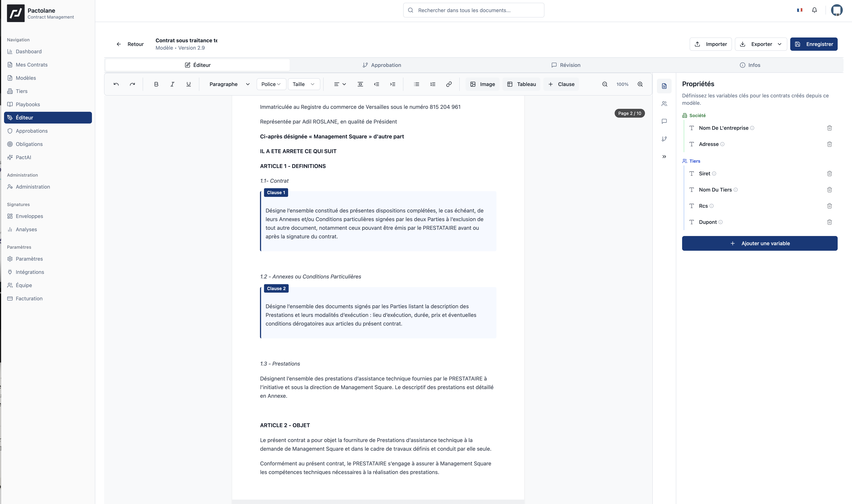Screen dimensions: 852x504
Task: Go to Modèles in the sidebar
Action: coord(48,78)
